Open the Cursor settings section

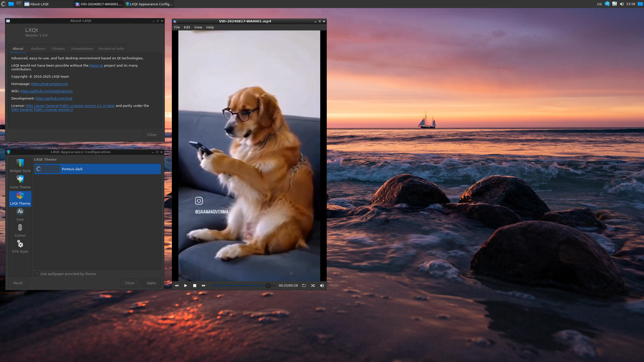(x=20, y=230)
